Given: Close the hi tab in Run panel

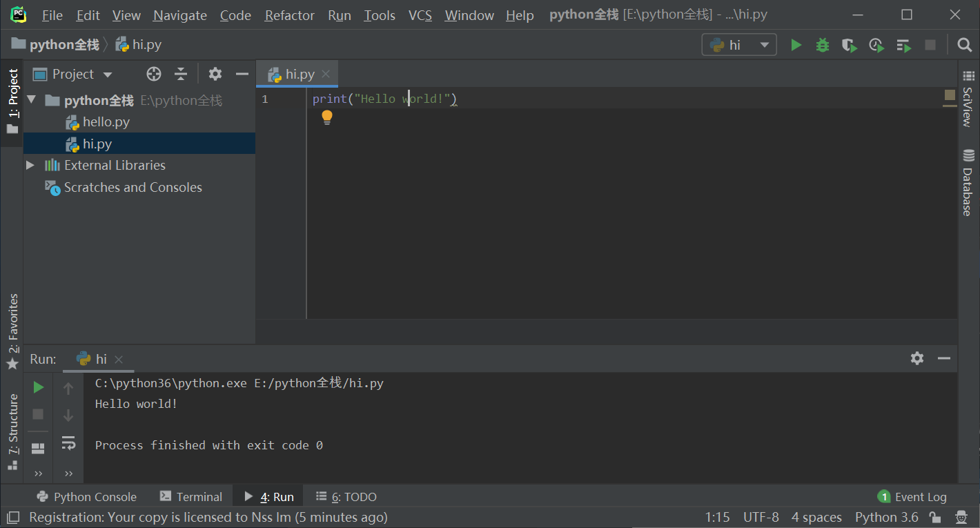Looking at the screenshot, I should pos(119,359).
